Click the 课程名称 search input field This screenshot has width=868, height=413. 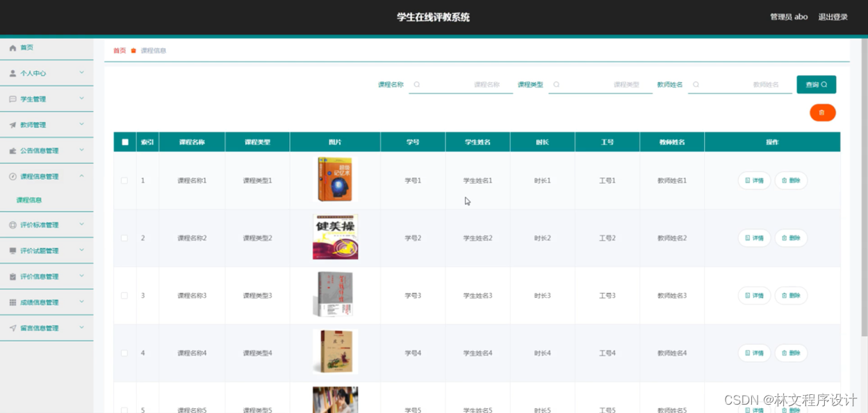(459, 85)
